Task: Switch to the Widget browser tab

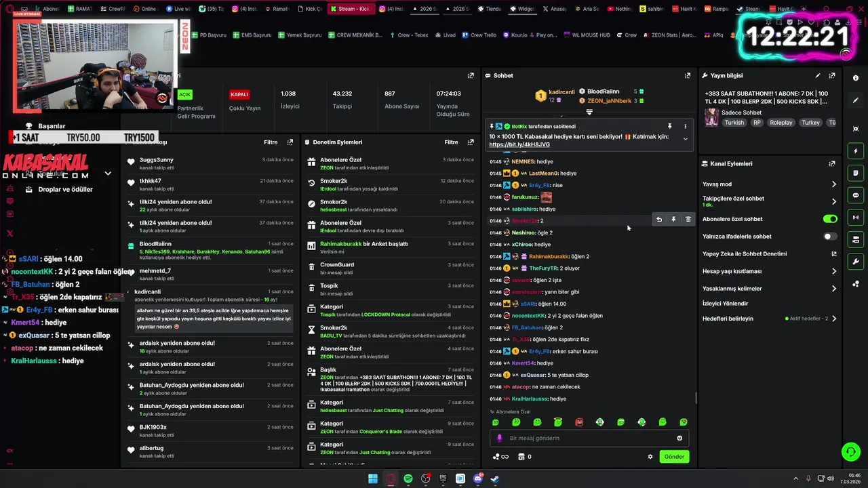Action: pyautogui.click(x=521, y=9)
